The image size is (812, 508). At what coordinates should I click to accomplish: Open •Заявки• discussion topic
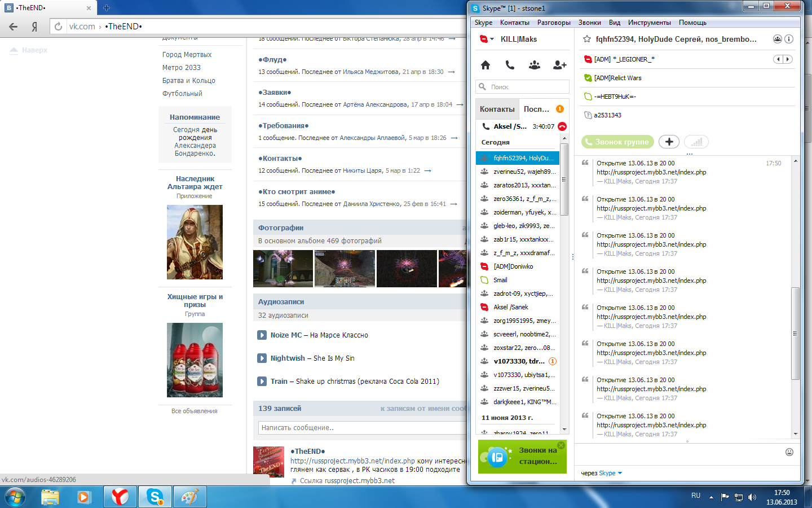[275, 92]
